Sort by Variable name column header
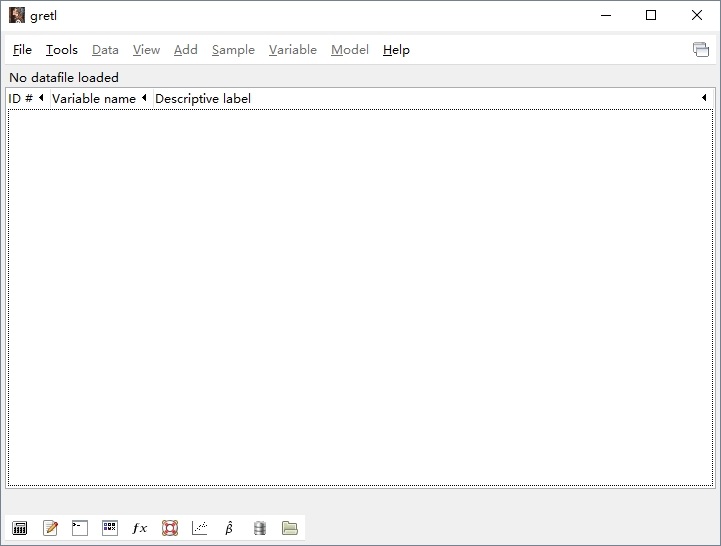 [100, 98]
